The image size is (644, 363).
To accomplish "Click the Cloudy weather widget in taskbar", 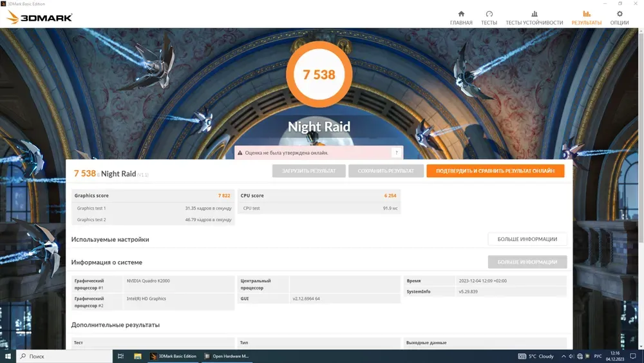I will pyautogui.click(x=536, y=356).
